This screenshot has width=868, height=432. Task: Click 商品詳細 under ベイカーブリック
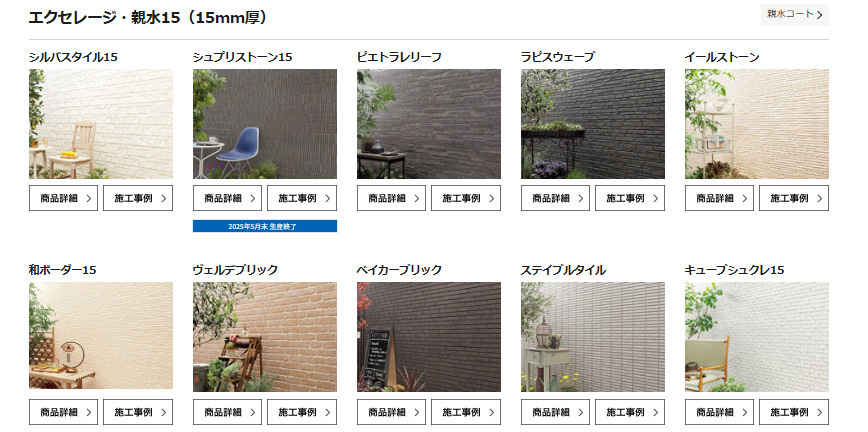coord(391,412)
